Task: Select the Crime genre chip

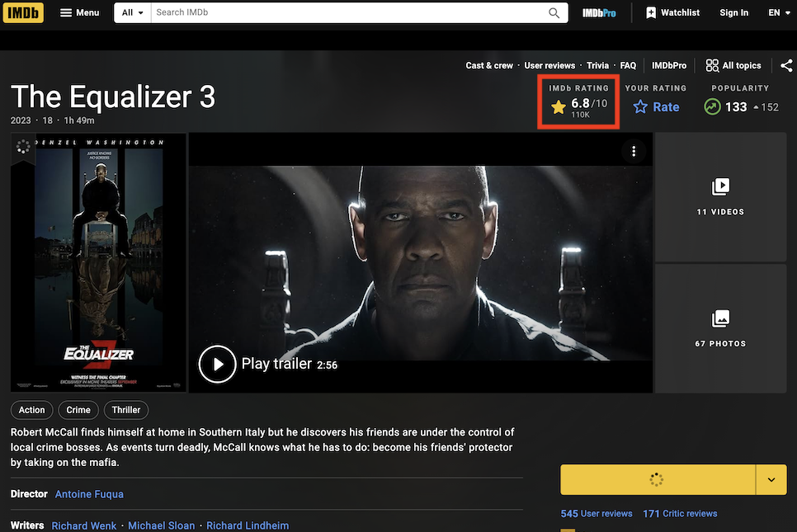Action: pos(78,410)
